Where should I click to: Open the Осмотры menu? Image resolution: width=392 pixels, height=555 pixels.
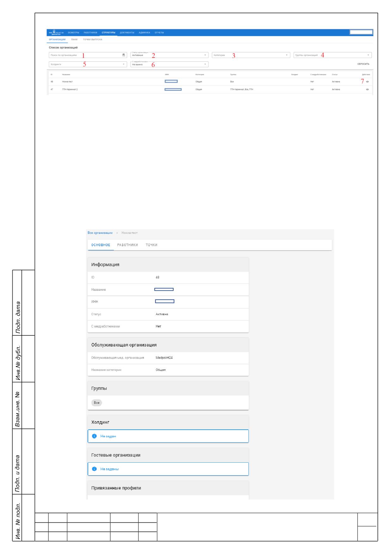(73, 32)
